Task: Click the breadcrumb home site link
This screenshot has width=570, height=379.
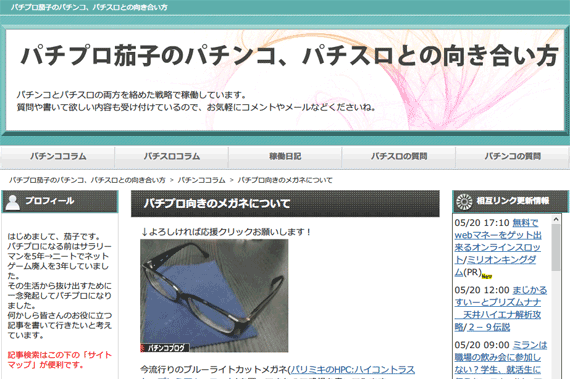Action: click(x=87, y=180)
